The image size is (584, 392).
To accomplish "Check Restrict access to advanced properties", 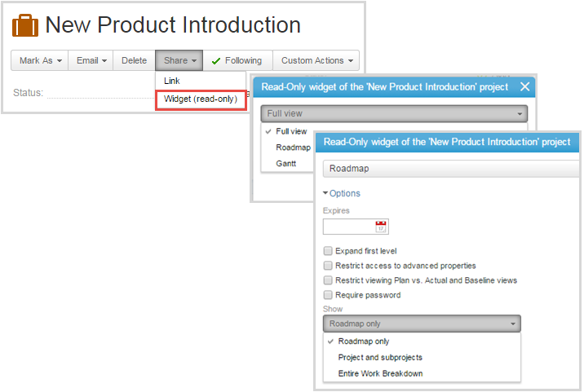I will [328, 266].
